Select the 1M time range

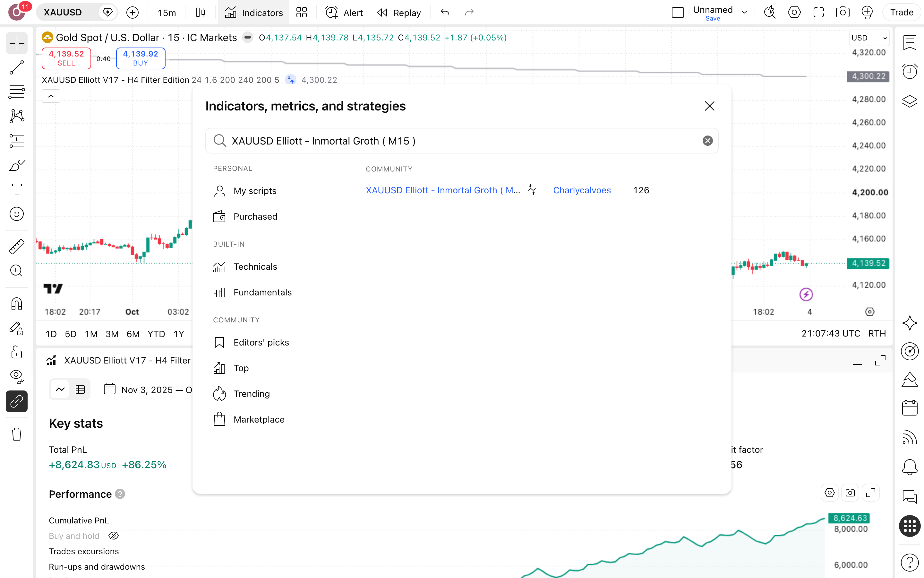coord(91,334)
